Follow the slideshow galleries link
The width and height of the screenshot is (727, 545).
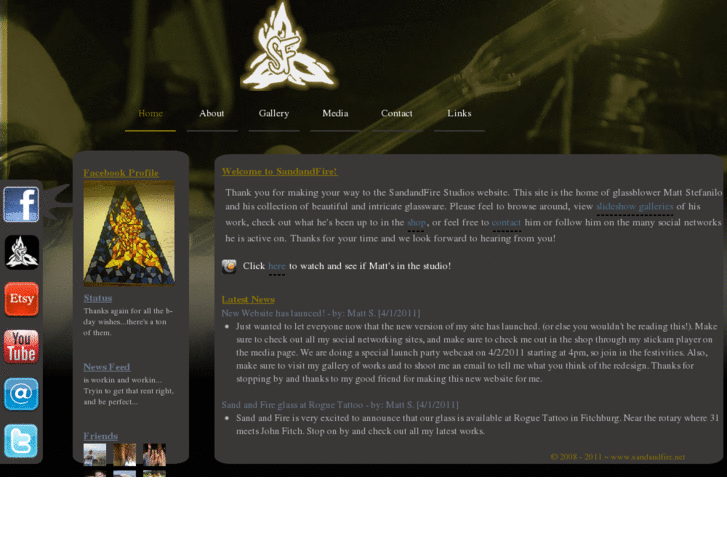pos(635,207)
